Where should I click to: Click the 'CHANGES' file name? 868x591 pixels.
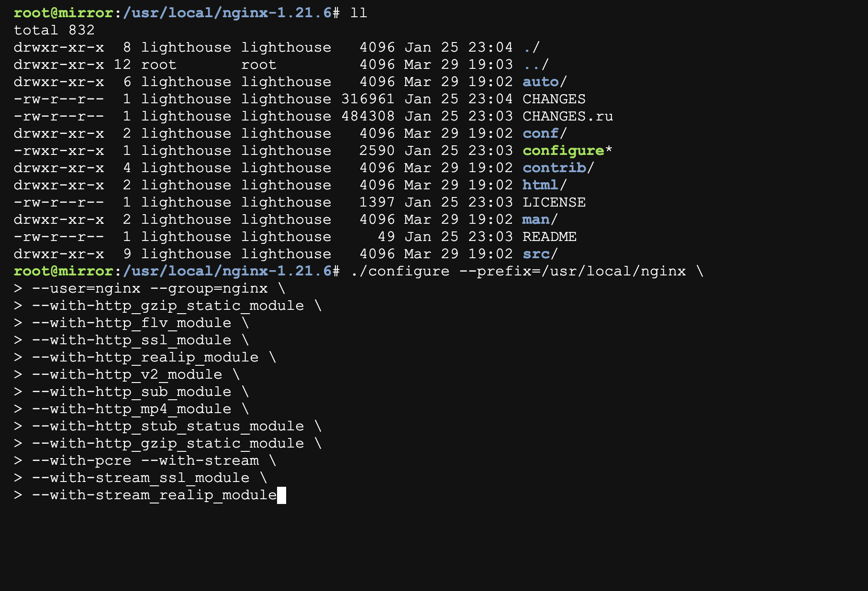pos(554,99)
